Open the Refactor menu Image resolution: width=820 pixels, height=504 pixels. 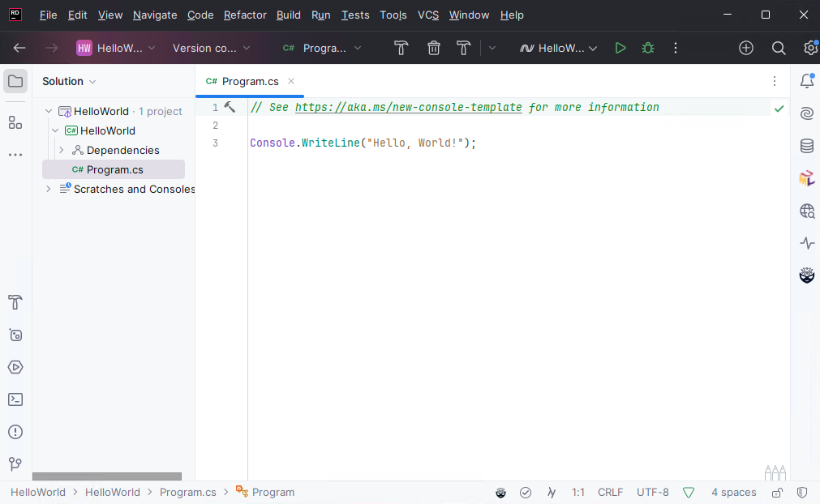[245, 15]
